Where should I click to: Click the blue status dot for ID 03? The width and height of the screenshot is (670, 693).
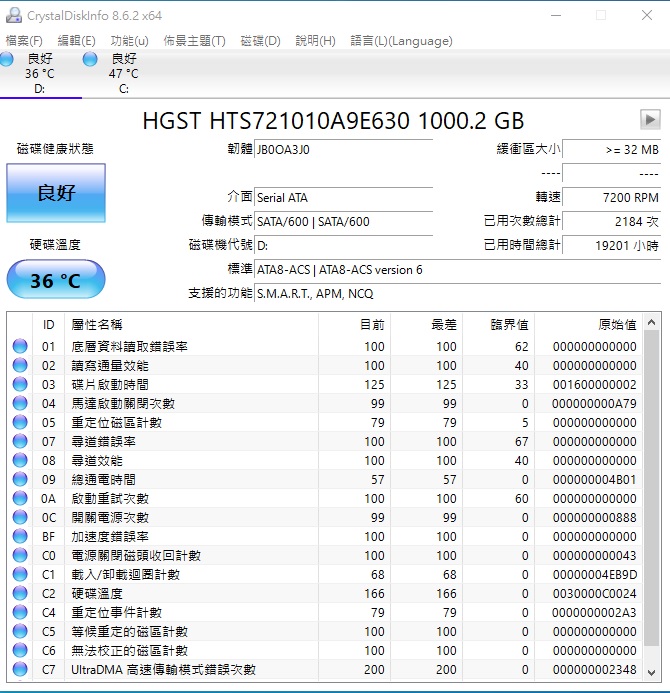pyautogui.click(x=20, y=384)
